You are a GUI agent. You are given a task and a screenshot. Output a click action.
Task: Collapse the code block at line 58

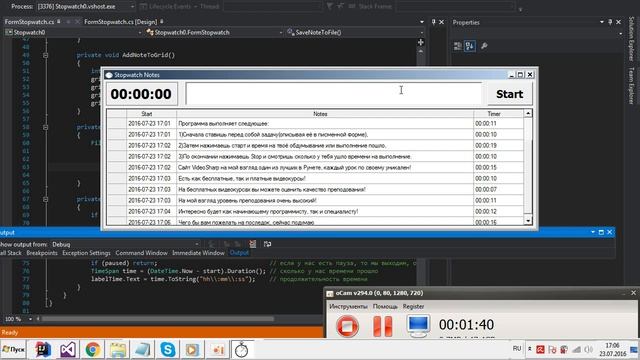[x=45, y=127]
